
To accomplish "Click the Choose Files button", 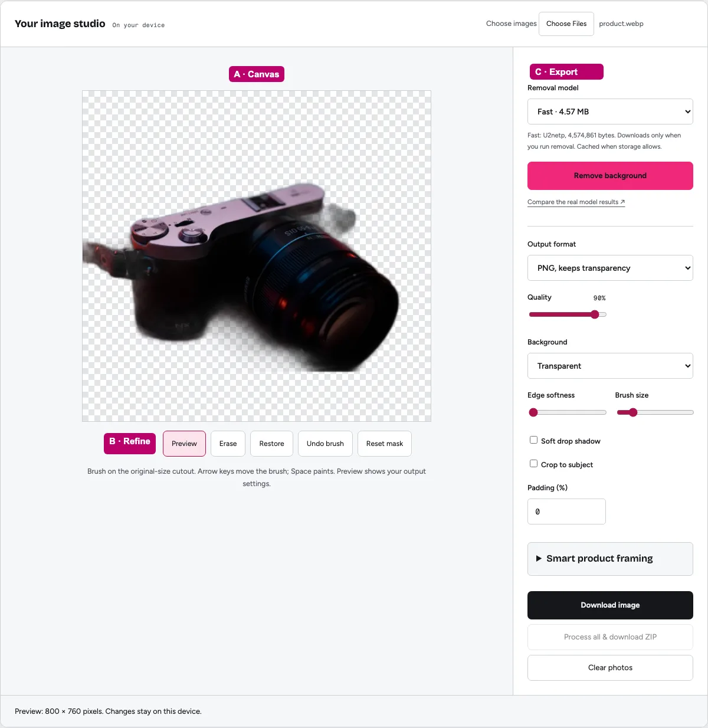I will (x=566, y=24).
